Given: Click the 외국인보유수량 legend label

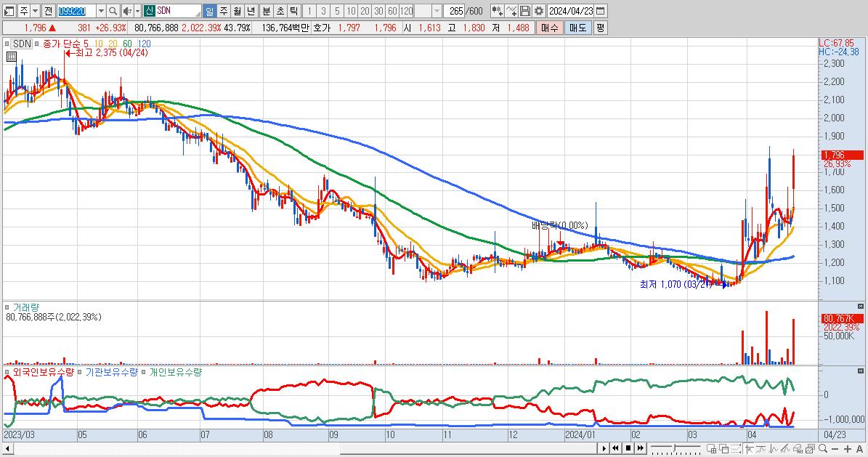Looking at the screenshot, I should click(x=43, y=372).
